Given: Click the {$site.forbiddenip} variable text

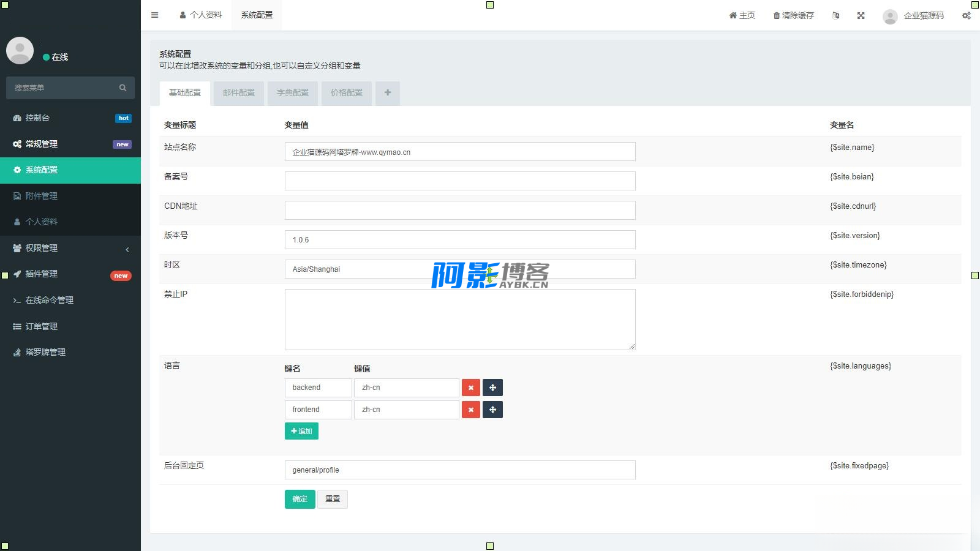Looking at the screenshot, I should (862, 294).
